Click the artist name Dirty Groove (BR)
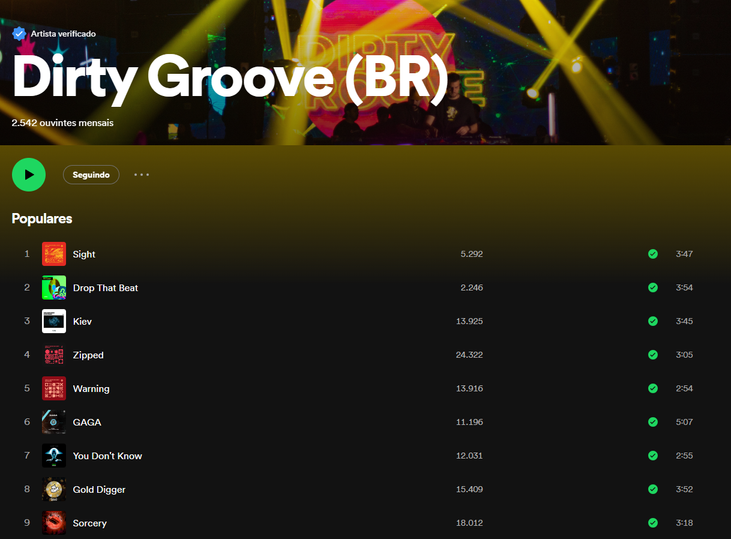Screen dimensions: 731x539 pos(229,79)
